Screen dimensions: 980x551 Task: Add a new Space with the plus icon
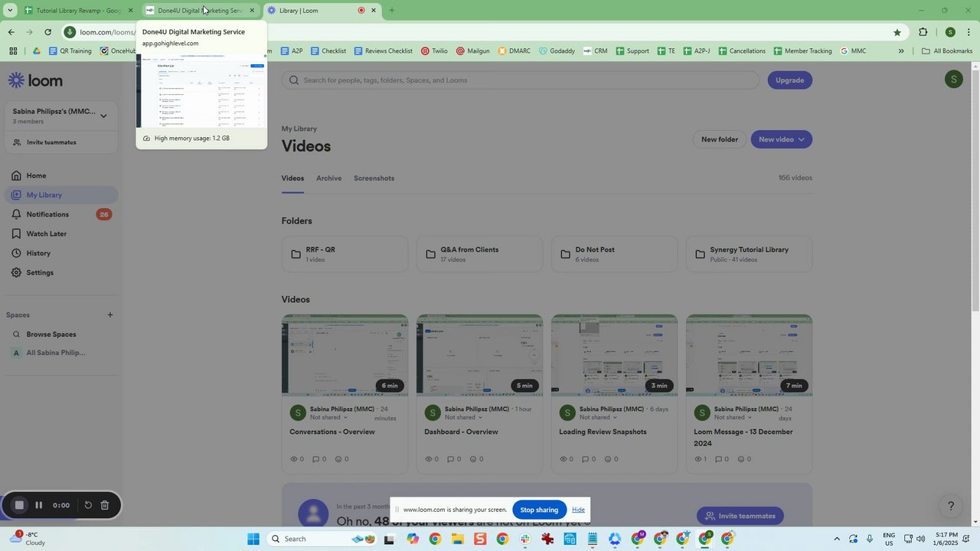click(x=110, y=315)
